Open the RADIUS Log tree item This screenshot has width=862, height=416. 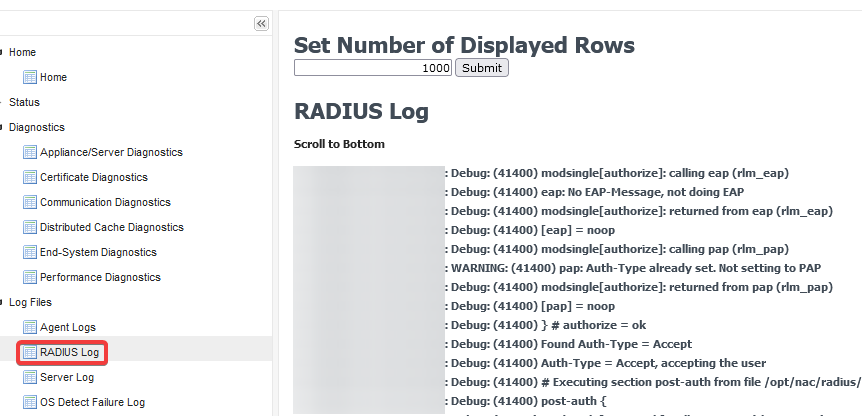click(x=68, y=352)
